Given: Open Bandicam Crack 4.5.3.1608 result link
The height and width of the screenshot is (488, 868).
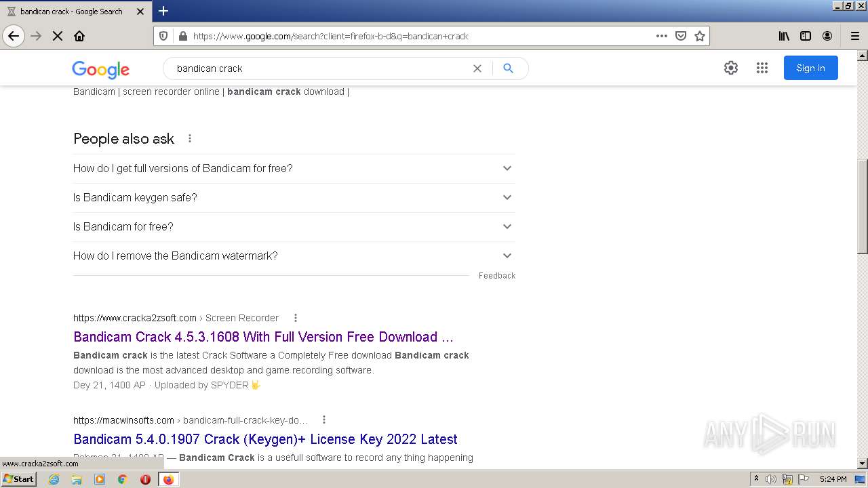Looking at the screenshot, I should [263, 337].
